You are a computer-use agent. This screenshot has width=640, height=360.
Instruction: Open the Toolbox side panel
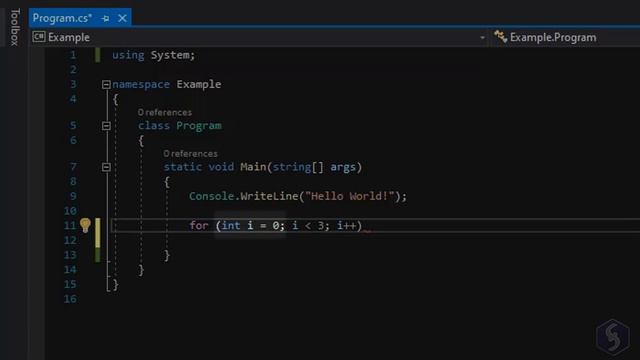point(14,27)
